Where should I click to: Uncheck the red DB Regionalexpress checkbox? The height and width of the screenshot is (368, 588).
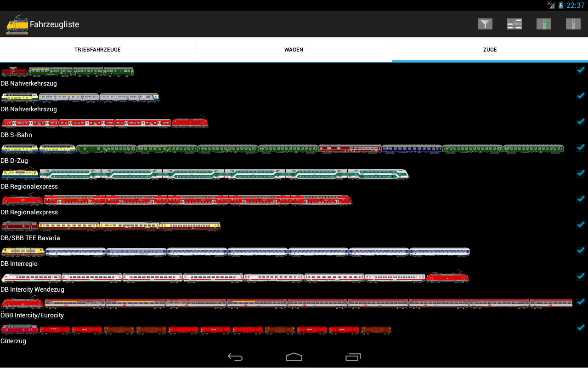click(x=581, y=199)
